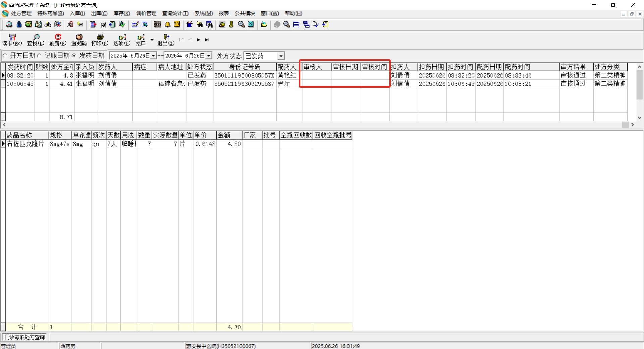Open the 特殊药品(B) menu

51,13
